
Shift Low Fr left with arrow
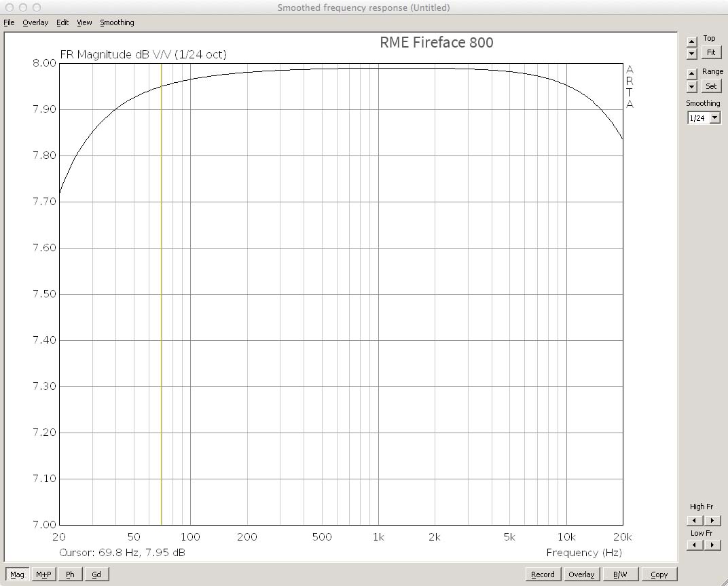pyautogui.click(x=695, y=545)
